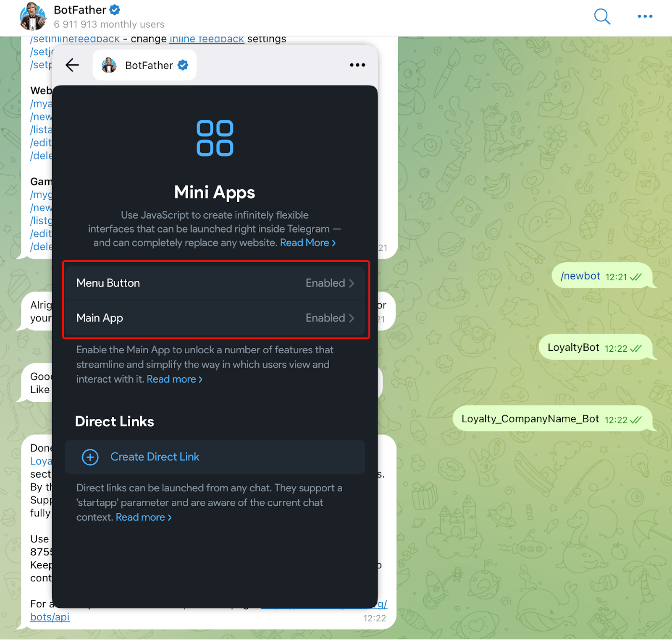Viewport: 672px width, 640px height.
Task: Expand the Main App Enabled chevron
Action: coord(352,318)
